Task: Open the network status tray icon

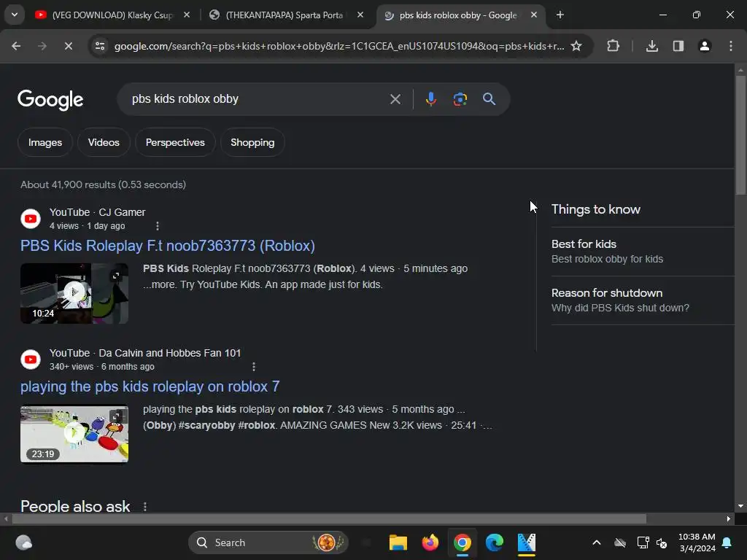Action: (643, 542)
